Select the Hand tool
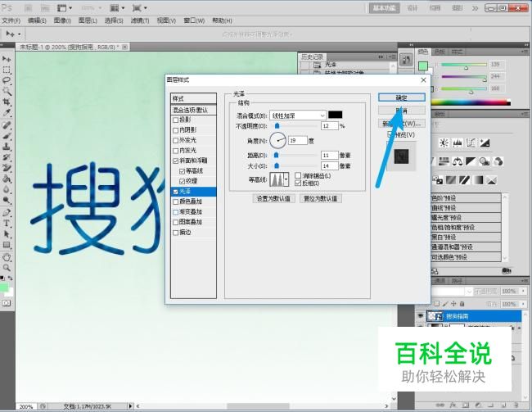This screenshot has height=412, width=532. point(7,257)
